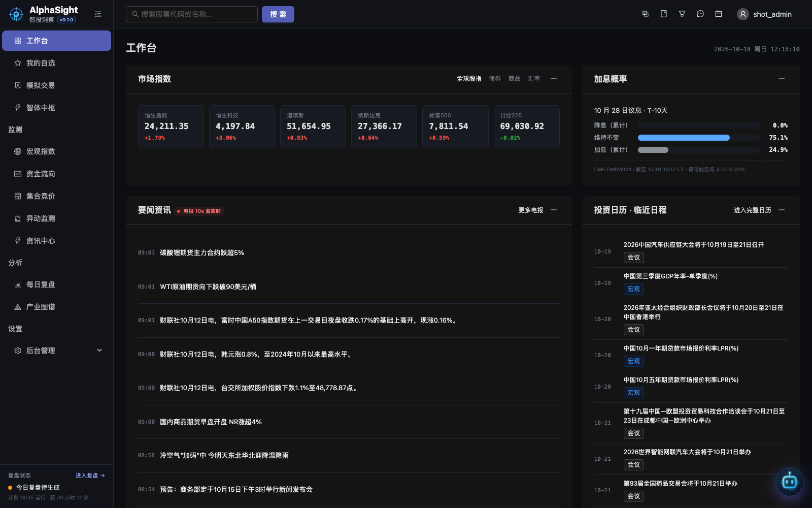Open 进入完整日历 link
Screen dimensions: 812x508
753,210
